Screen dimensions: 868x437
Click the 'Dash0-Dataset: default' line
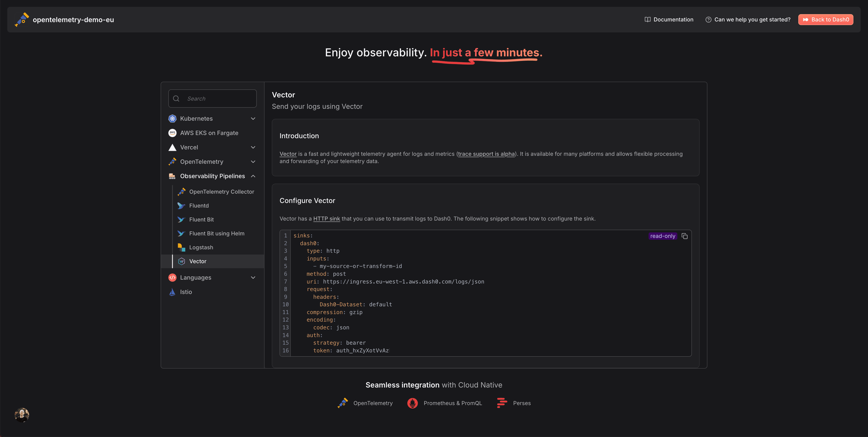point(356,304)
